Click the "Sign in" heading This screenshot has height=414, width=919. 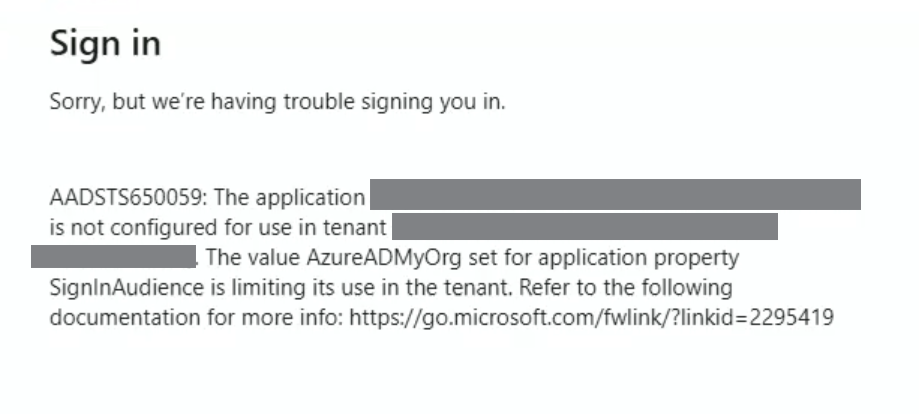tap(105, 44)
